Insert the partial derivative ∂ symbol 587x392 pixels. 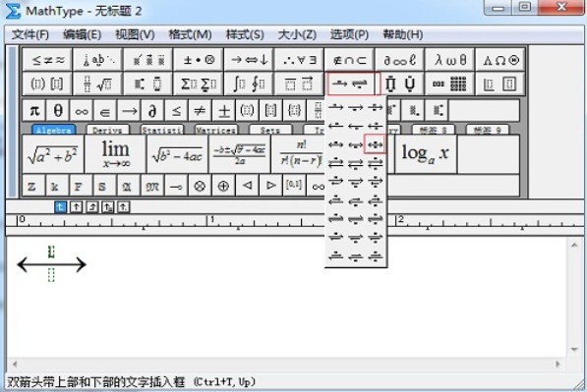[152, 111]
